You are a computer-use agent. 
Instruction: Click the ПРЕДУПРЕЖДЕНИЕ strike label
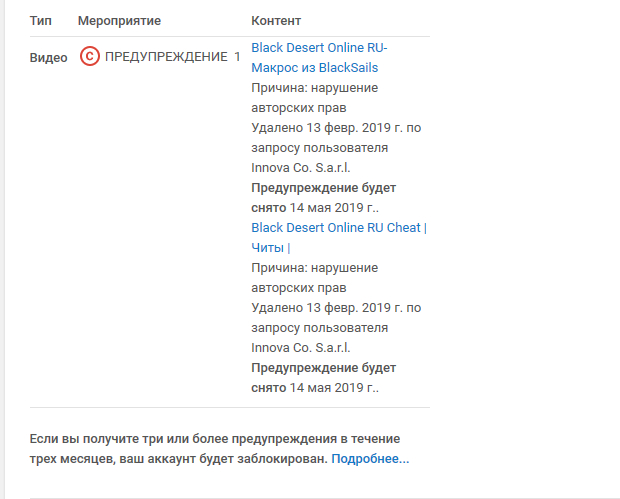click(166, 57)
